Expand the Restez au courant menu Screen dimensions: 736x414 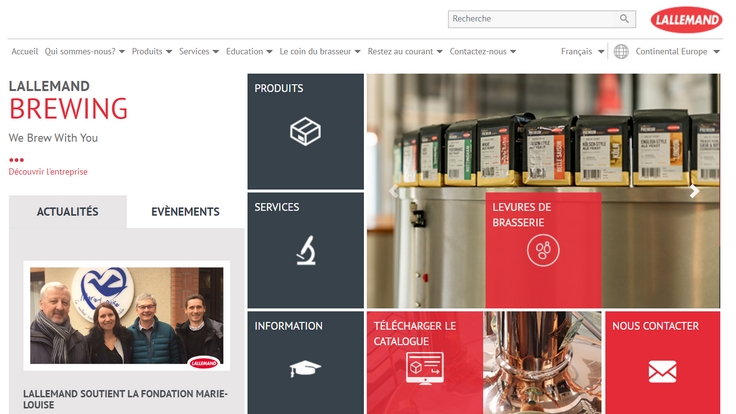pyautogui.click(x=405, y=51)
